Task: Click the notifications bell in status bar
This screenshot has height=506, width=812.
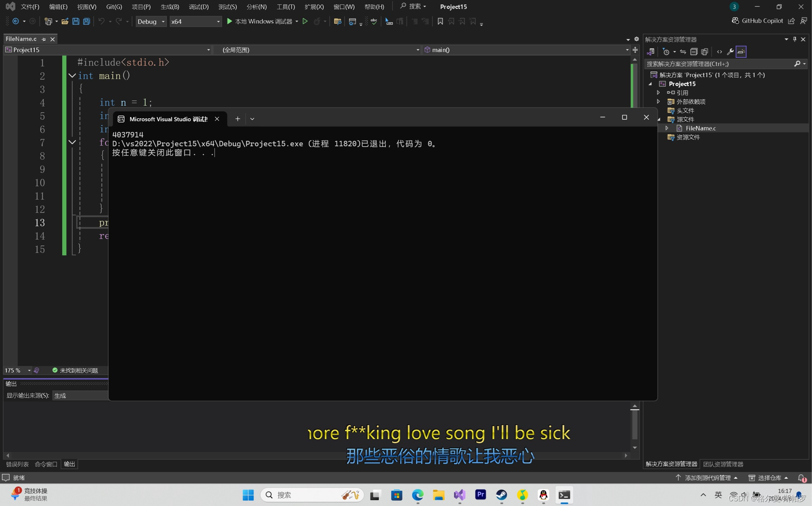Action: [801, 478]
